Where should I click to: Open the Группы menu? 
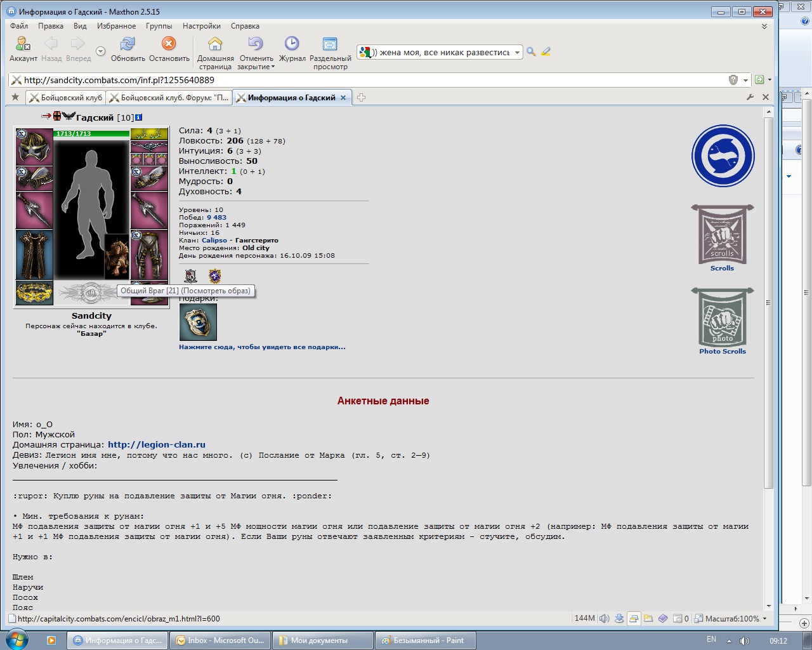click(159, 26)
